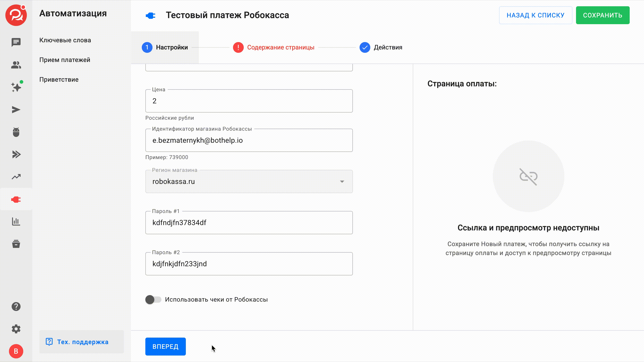Click the green Сохранить button
This screenshot has height=362, width=644.
tap(602, 15)
